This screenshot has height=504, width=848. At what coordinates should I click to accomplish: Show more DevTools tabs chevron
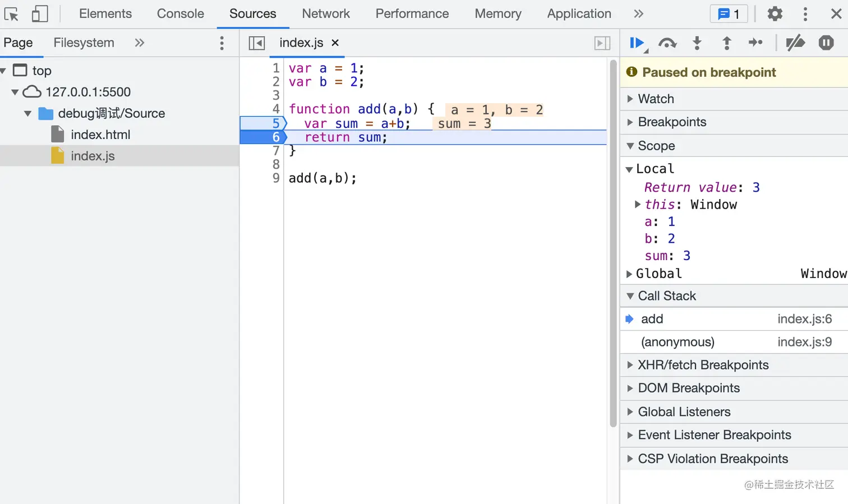638,13
